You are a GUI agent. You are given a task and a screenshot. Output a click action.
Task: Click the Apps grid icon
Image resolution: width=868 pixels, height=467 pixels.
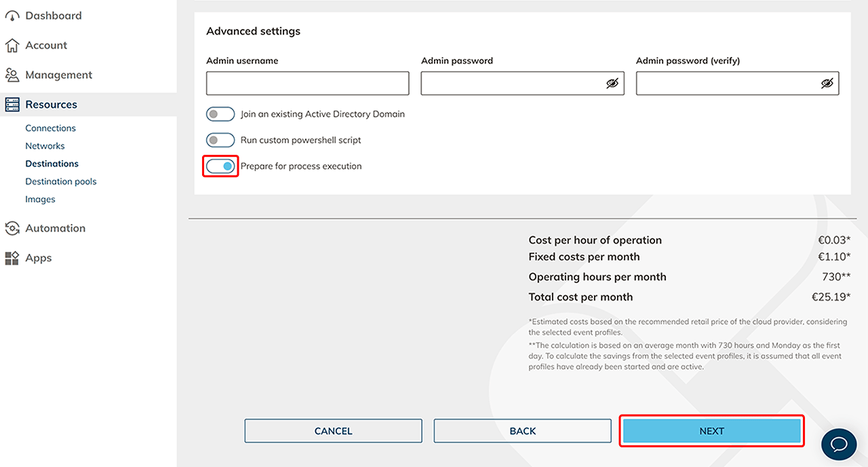12,258
